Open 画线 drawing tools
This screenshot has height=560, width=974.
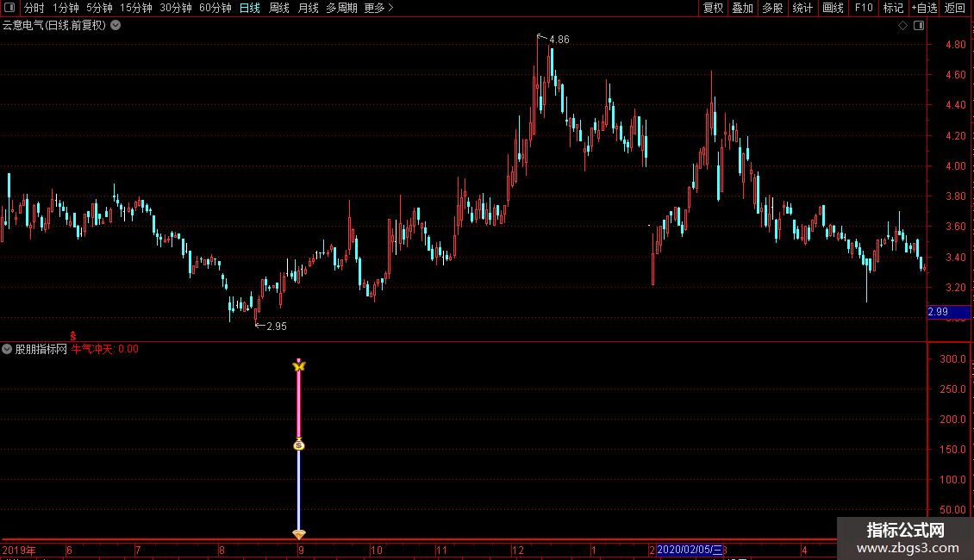coord(833,8)
